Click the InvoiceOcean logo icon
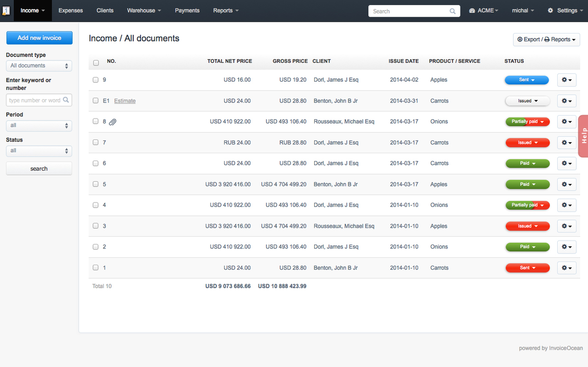588x367 pixels. (x=6, y=11)
